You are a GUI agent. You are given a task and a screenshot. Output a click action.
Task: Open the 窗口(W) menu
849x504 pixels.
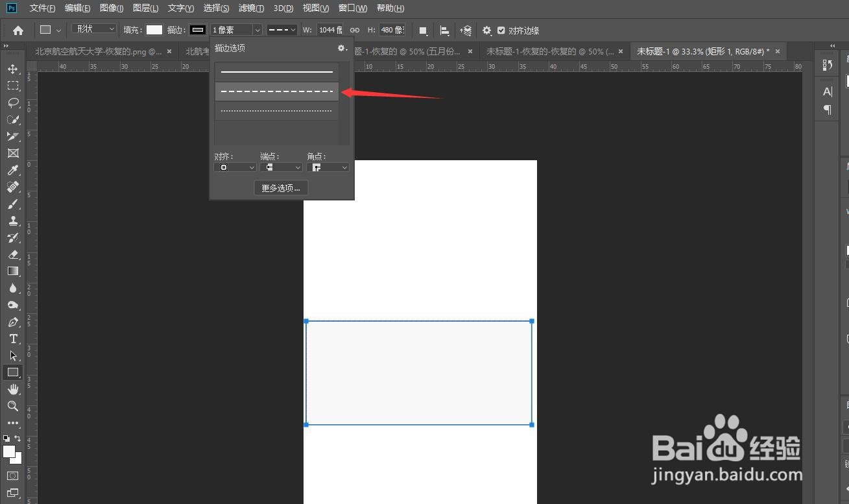coord(353,8)
